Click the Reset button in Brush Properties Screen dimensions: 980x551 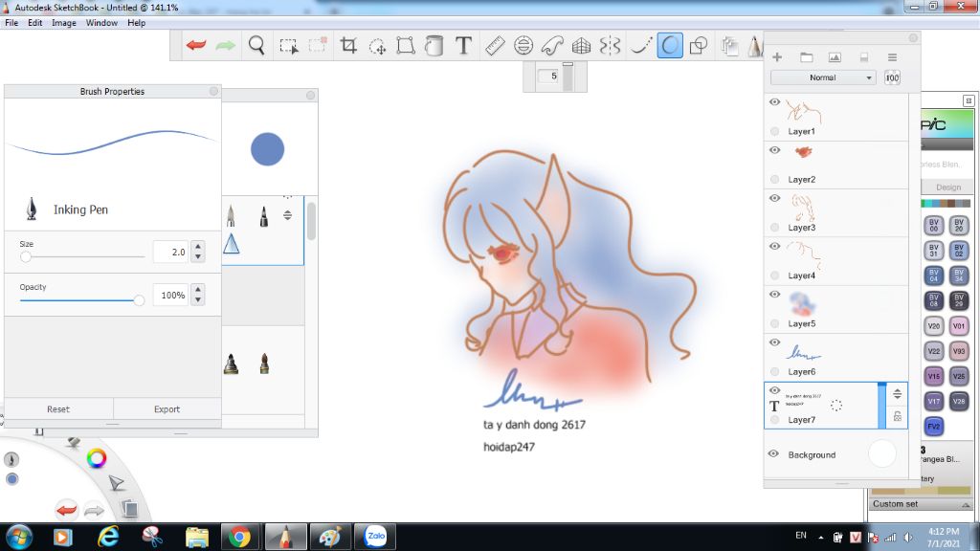[x=58, y=409]
